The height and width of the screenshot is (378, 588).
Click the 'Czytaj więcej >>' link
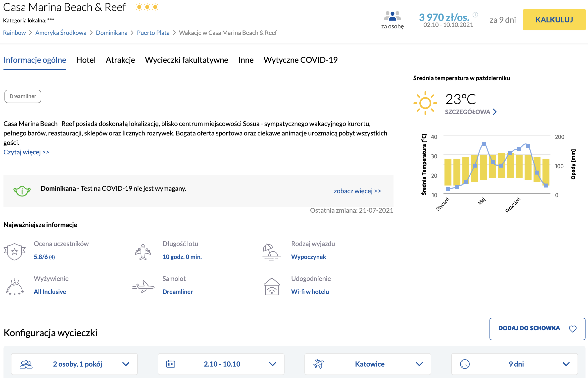pos(26,152)
